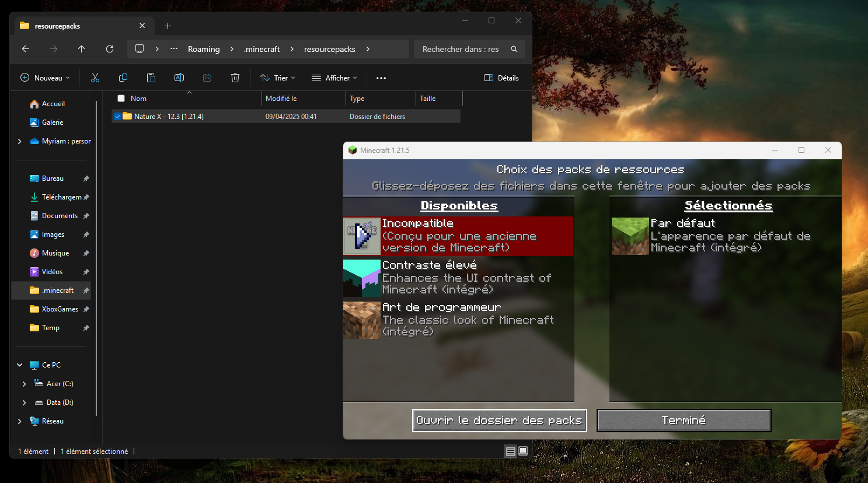This screenshot has height=483, width=868.
Task: Delete selection with the trash icon
Action: pos(235,78)
